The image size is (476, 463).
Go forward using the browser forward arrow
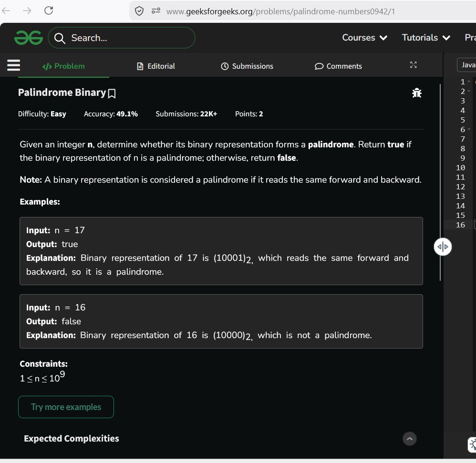[x=27, y=11]
